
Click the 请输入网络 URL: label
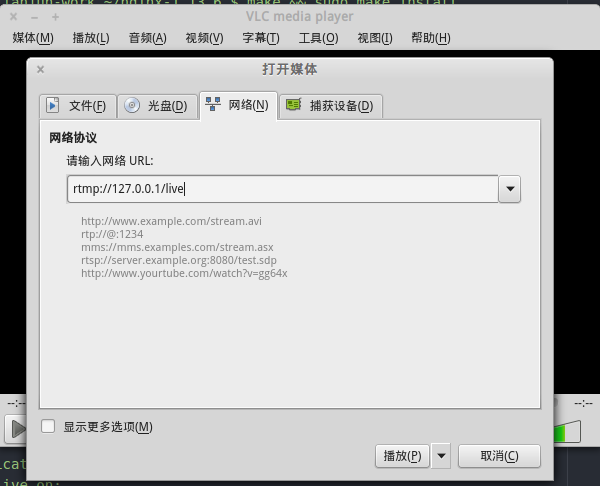point(110,161)
